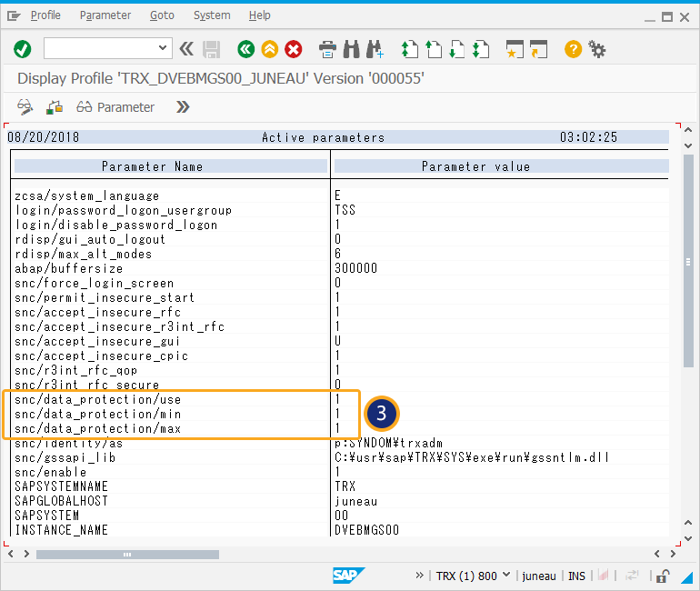
Task: Click the Create New Session icon
Action: pyautogui.click(x=515, y=49)
